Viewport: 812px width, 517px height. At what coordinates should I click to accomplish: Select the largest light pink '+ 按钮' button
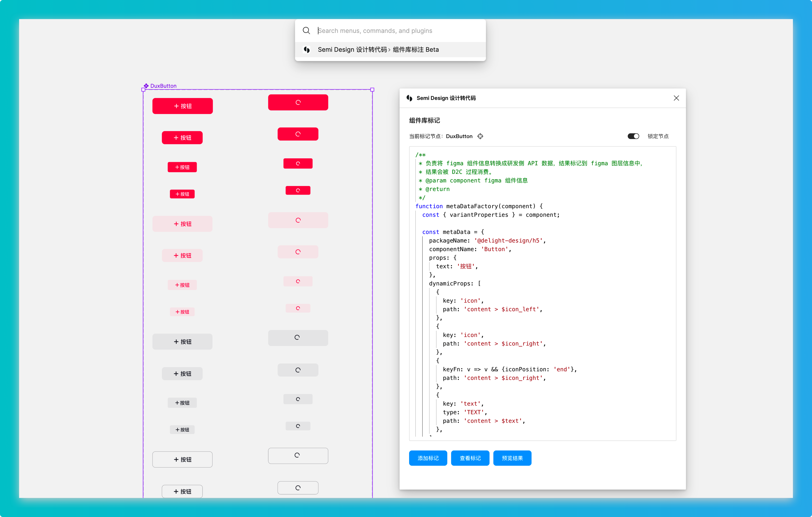click(182, 224)
